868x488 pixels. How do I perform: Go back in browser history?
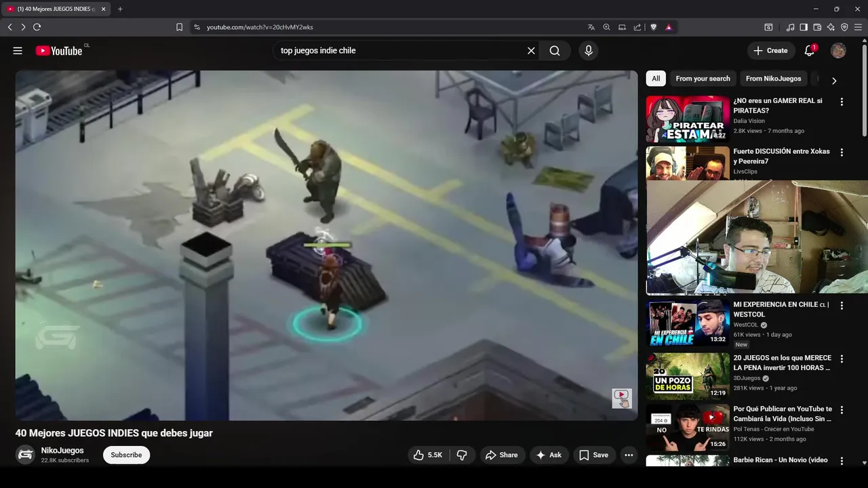(x=9, y=27)
